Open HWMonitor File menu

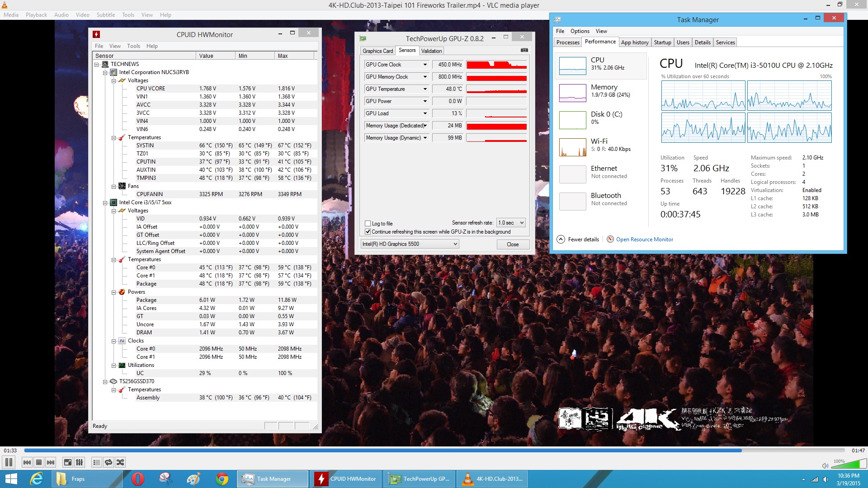point(99,46)
